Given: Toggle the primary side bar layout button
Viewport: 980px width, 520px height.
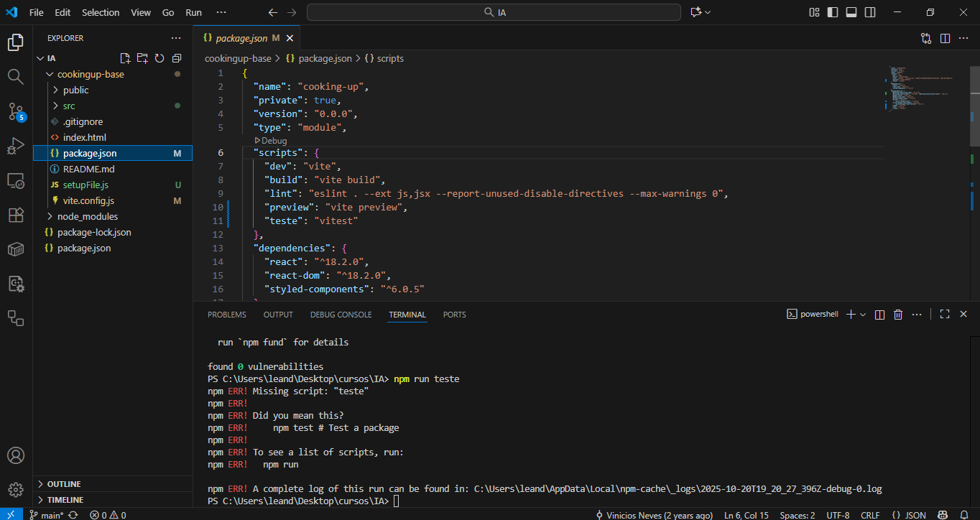Looking at the screenshot, I should click(833, 12).
